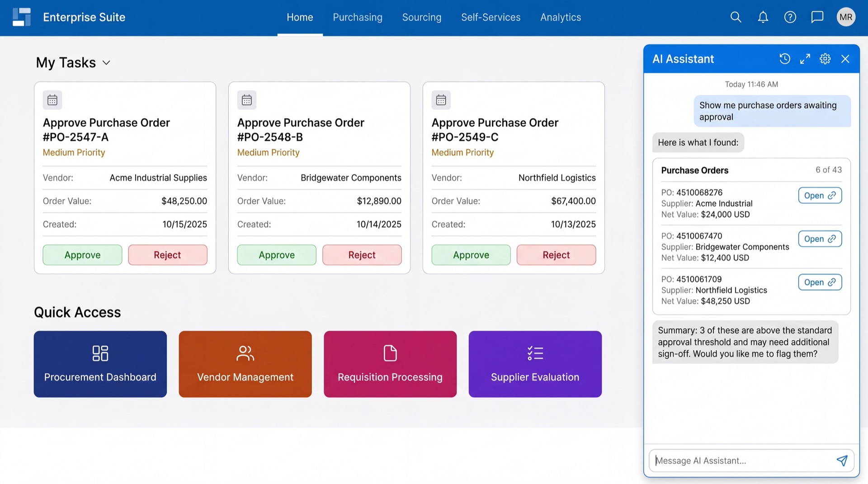Open AI Assistant settings gear
The width and height of the screenshot is (868, 484).
pos(825,59)
